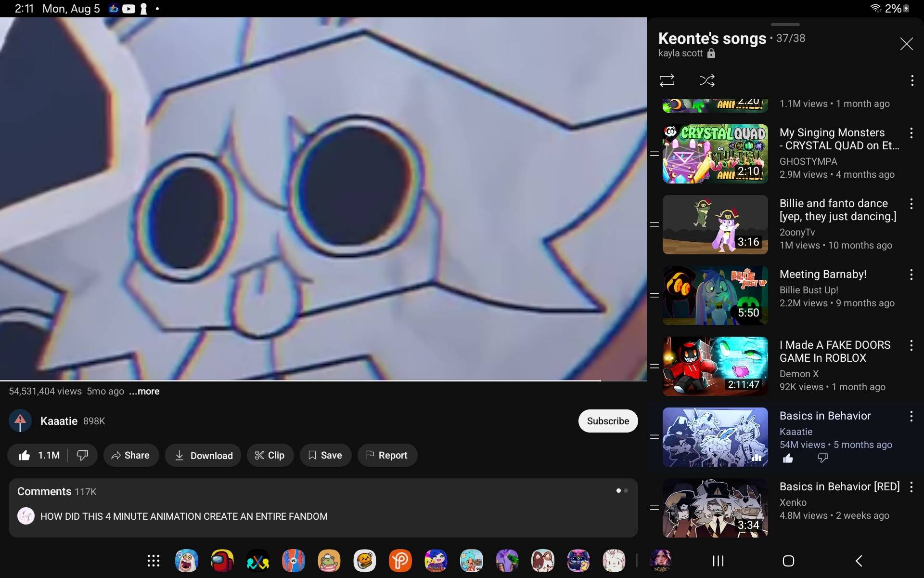Subscribe to Kaaatie channel
Image resolution: width=924 pixels, height=578 pixels.
(x=608, y=421)
